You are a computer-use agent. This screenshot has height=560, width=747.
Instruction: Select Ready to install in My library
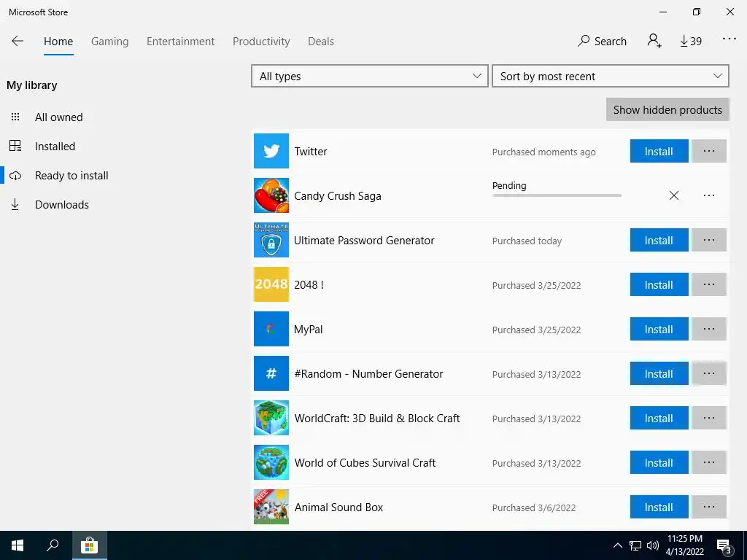[71, 176]
